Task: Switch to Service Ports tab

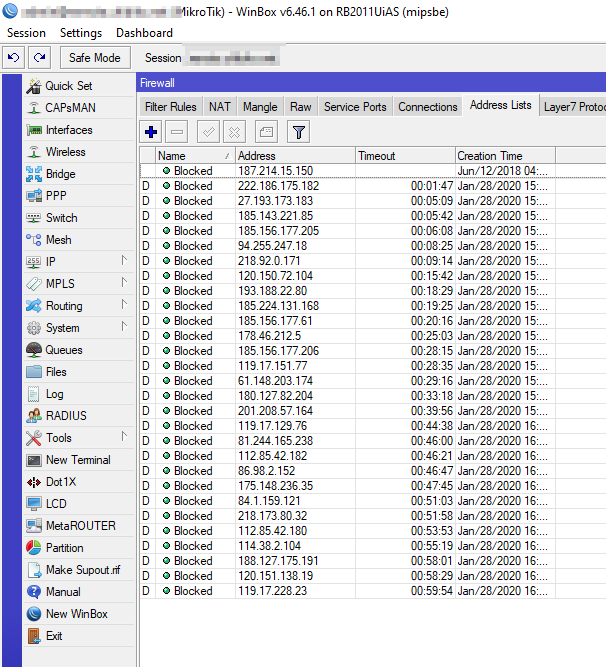Action: 355,107
